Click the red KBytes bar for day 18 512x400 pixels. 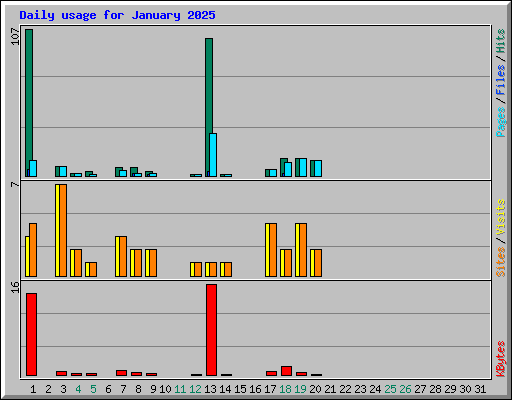coord(286,371)
